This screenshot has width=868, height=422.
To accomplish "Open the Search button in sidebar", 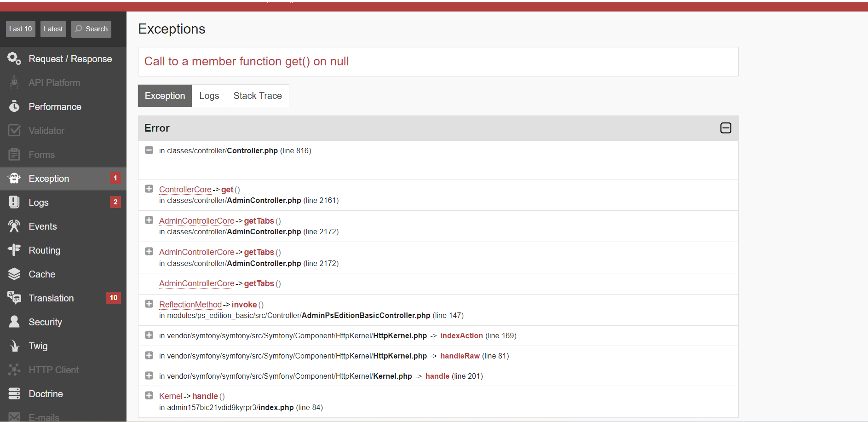I will click(91, 29).
